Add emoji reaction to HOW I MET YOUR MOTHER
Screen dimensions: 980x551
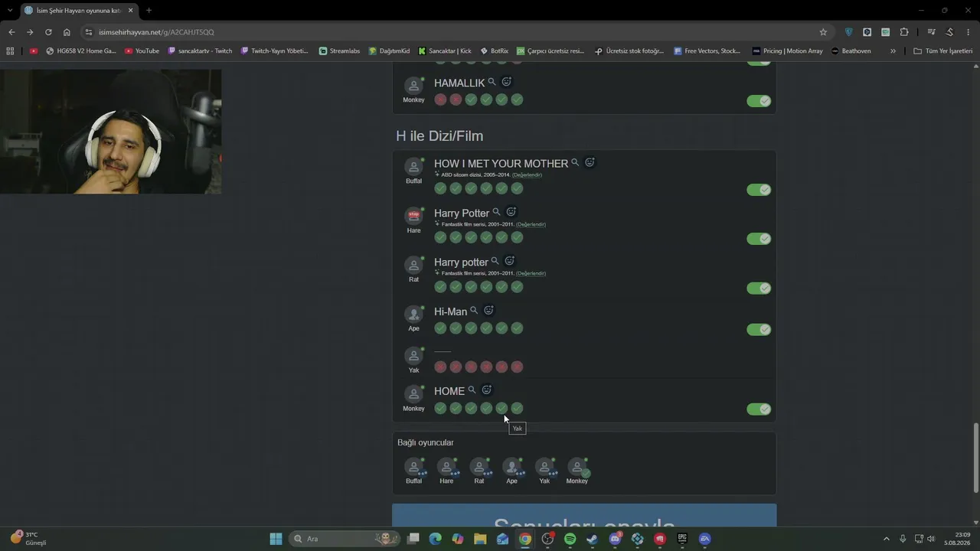[590, 162]
